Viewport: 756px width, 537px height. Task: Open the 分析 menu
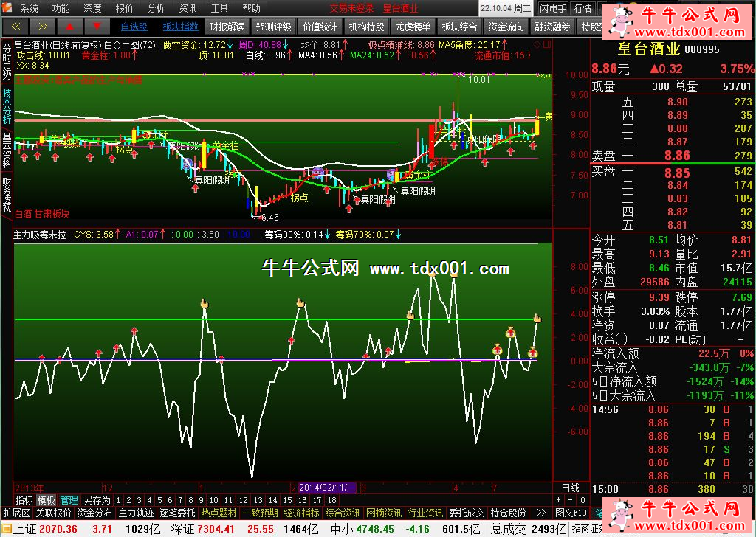tap(157, 8)
